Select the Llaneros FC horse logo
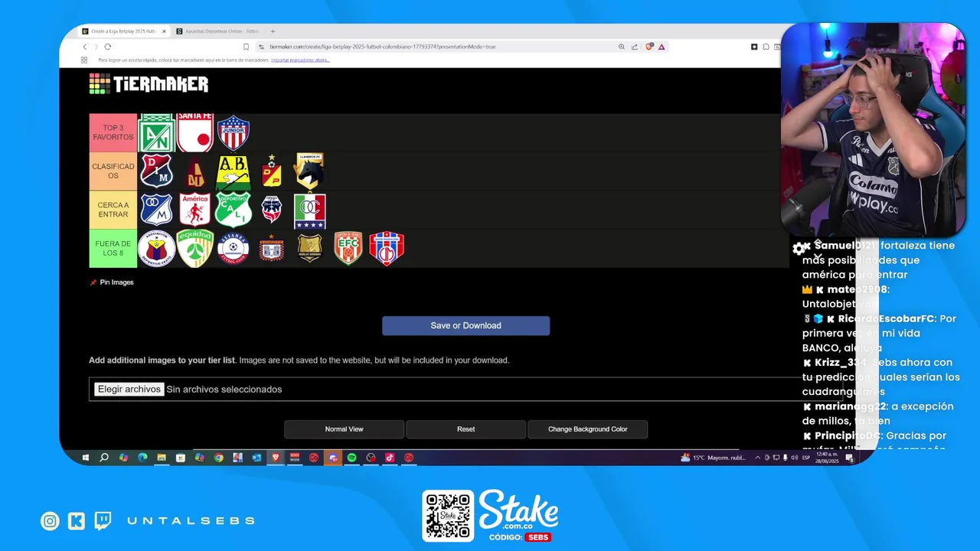This screenshot has height=551, width=980. [309, 171]
